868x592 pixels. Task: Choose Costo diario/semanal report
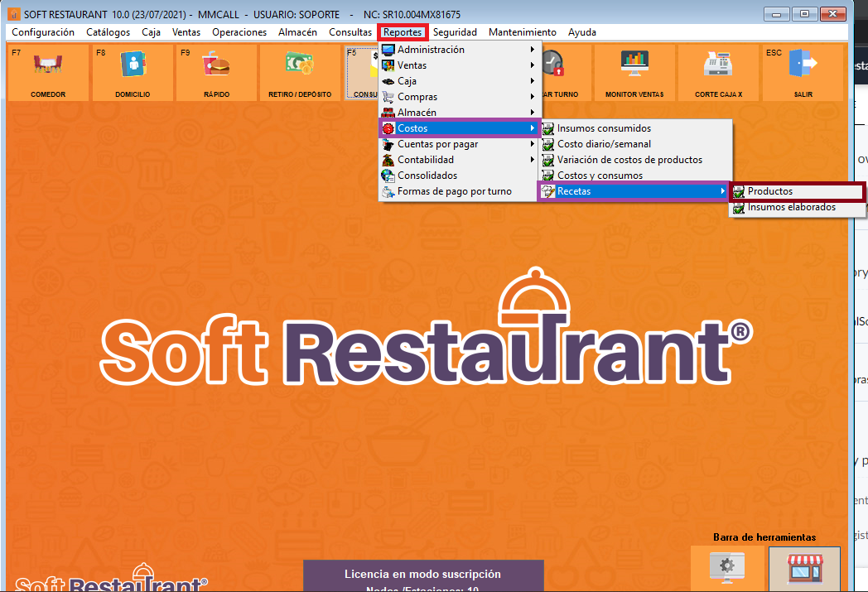click(x=635, y=144)
